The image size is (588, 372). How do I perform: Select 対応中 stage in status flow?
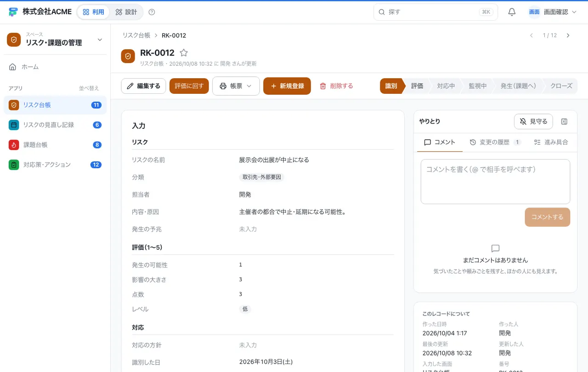coord(446,86)
